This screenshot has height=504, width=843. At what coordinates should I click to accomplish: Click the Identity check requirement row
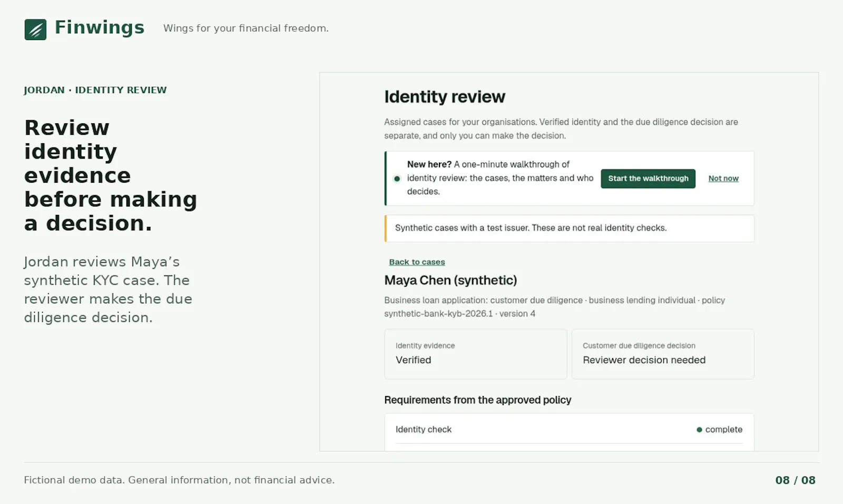coord(569,429)
